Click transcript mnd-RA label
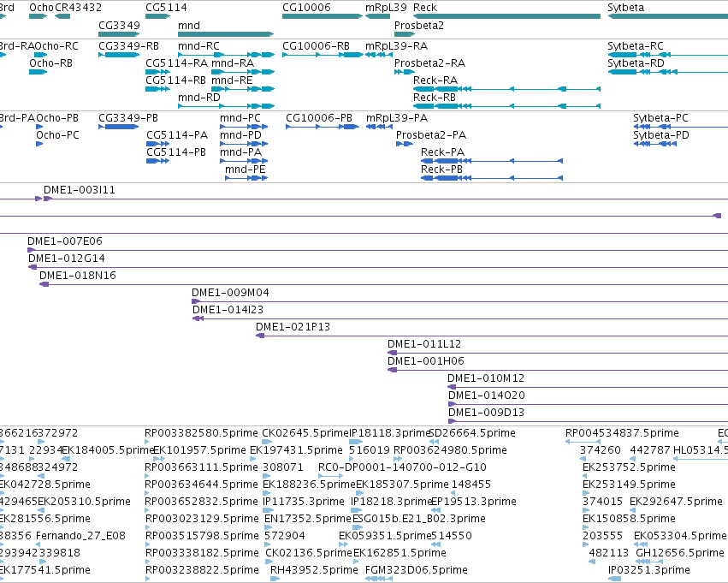 click(x=233, y=63)
